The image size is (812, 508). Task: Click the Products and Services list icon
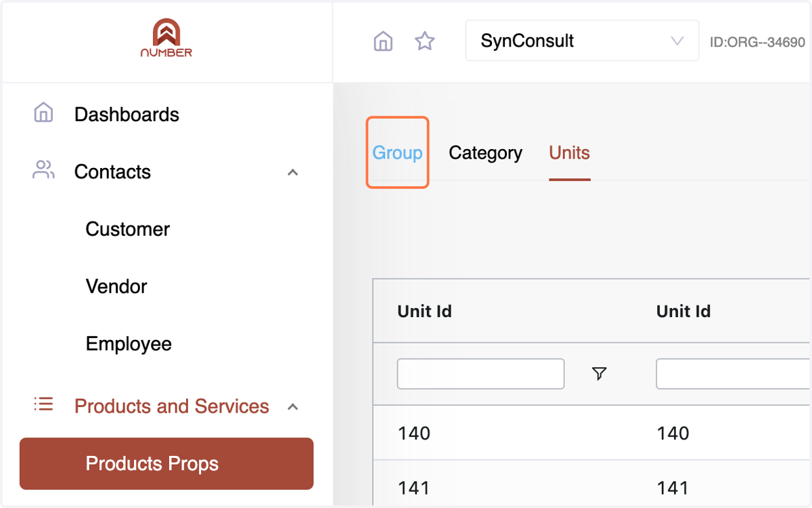pyautogui.click(x=43, y=404)
